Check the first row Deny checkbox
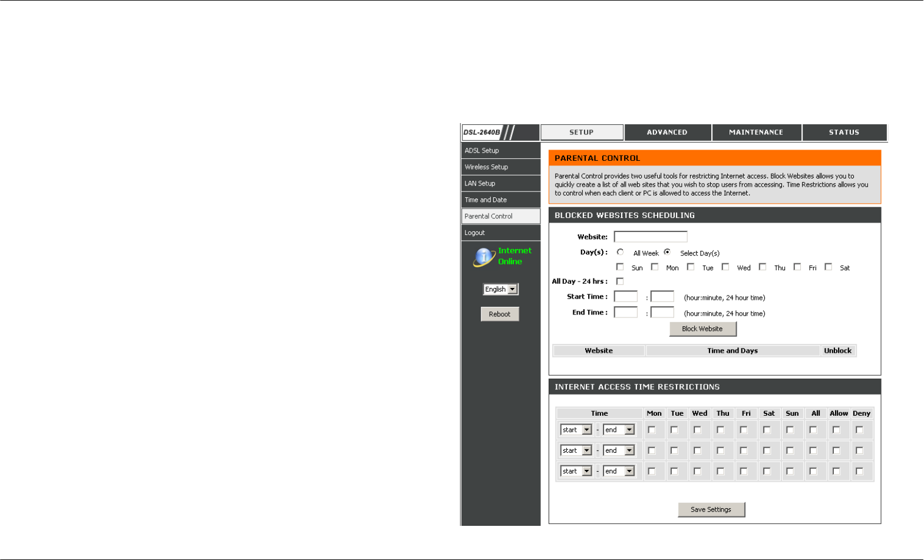The image size is (924, 560). click(860, 430)
